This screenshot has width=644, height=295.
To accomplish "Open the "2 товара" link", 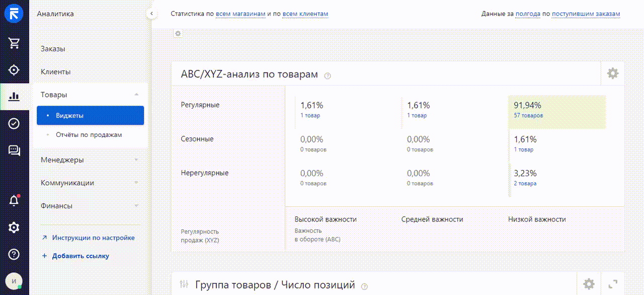I will click(x=525, y=183).
